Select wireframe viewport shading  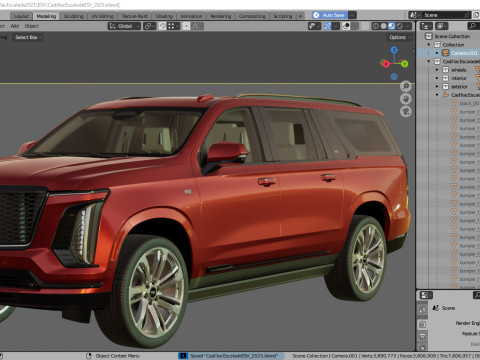(376, 26)
